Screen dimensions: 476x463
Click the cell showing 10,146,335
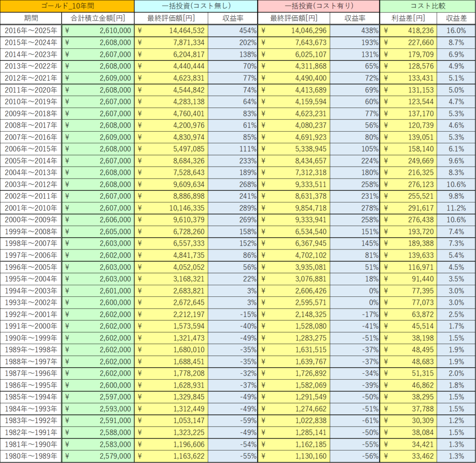171,208
